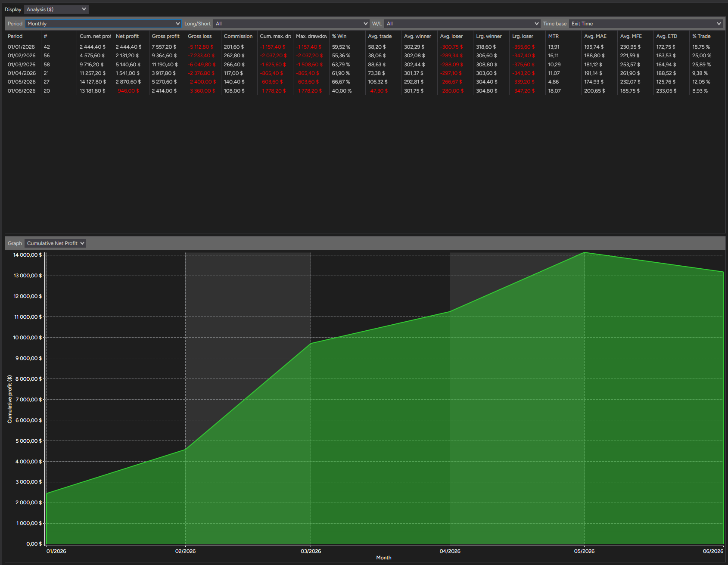Open the Graph Cumulative Net Profit dropdown
Screen dimensions: 728x565
[x=55, y=243]
